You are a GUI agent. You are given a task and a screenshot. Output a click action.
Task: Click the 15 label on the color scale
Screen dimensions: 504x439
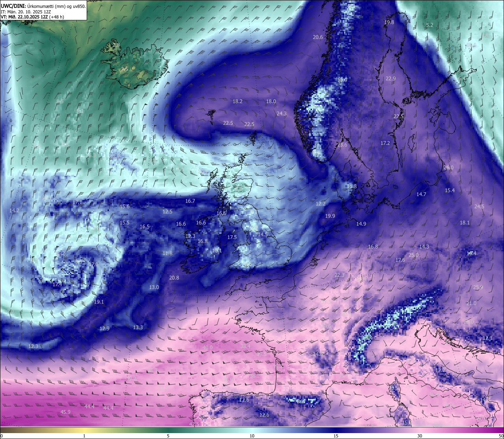click(336, 436)
